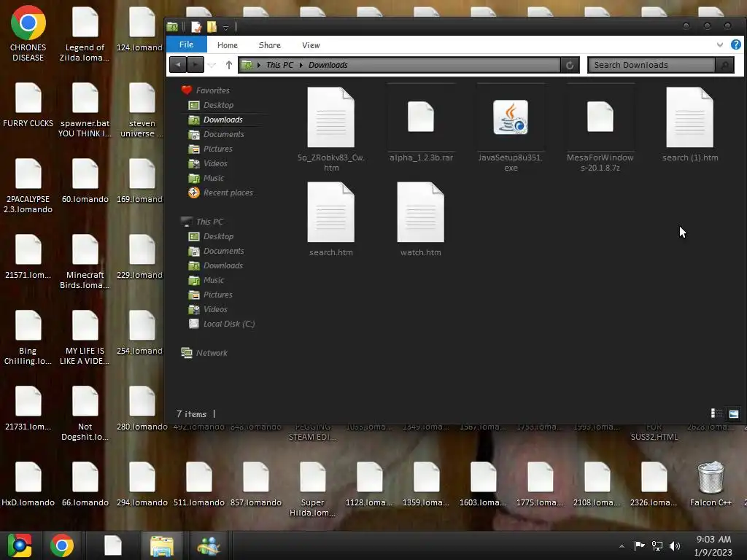
Task: Click the Back navigation arrow
Action: (178, 65)
